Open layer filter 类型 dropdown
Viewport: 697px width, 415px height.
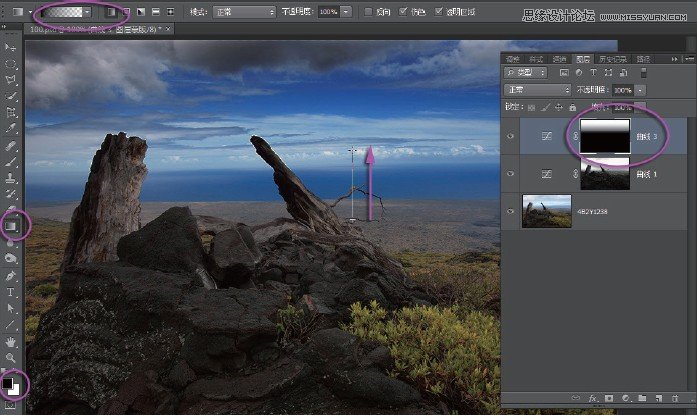526,72
